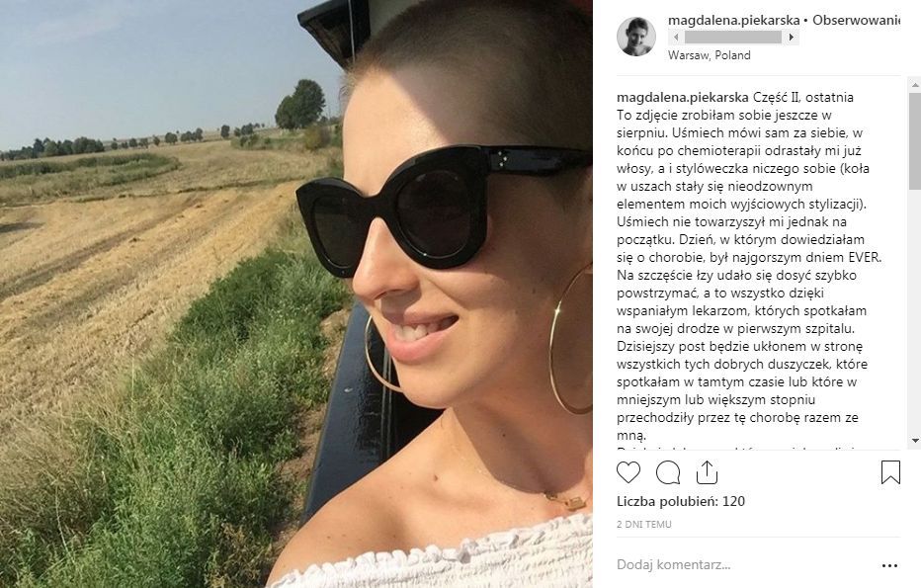This screenshot has width=921, height=588.
Task: Click the caption's scroll-down arrow
Action: coord(914,441)
